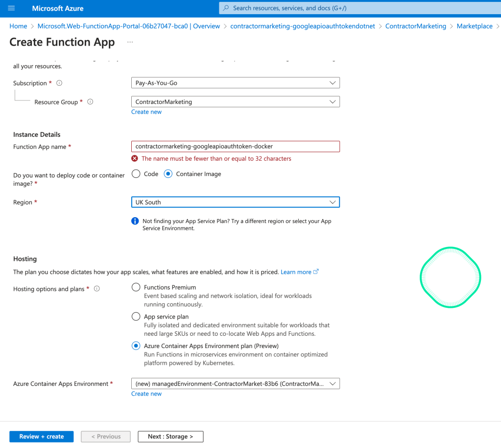501x448 pixels.
Task: Click the Function App name label
Action: tap(40, 147)
